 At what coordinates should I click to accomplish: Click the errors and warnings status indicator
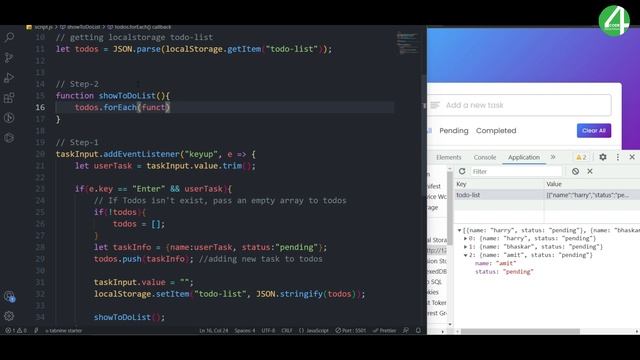(16, 331)
